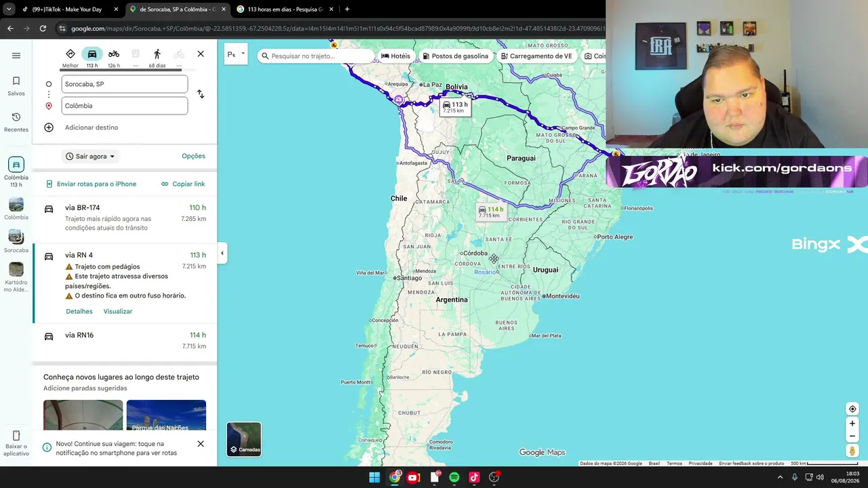Click Visualizar for the RN 4 route
This screenshot has width=868, height=488.
[118, 312]
